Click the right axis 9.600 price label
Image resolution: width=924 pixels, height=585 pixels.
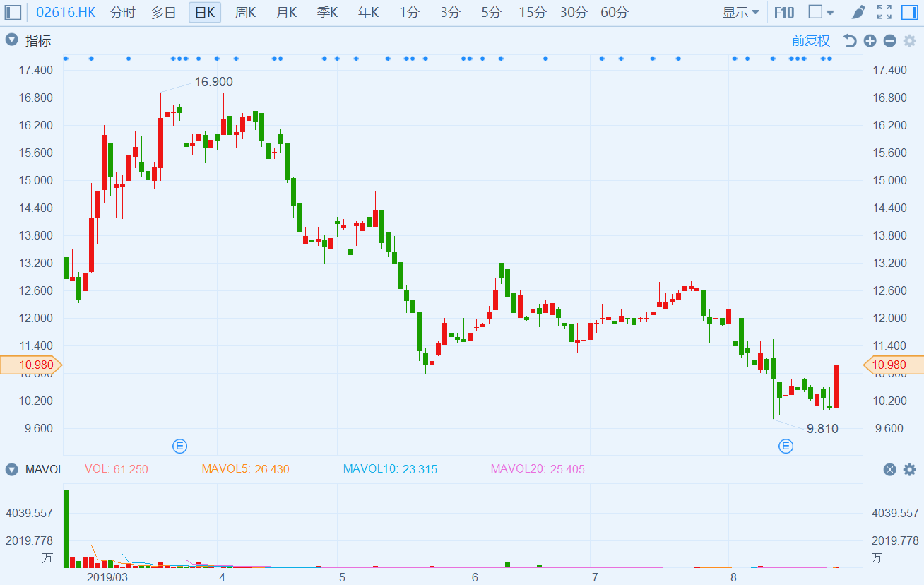coord(889,428)
